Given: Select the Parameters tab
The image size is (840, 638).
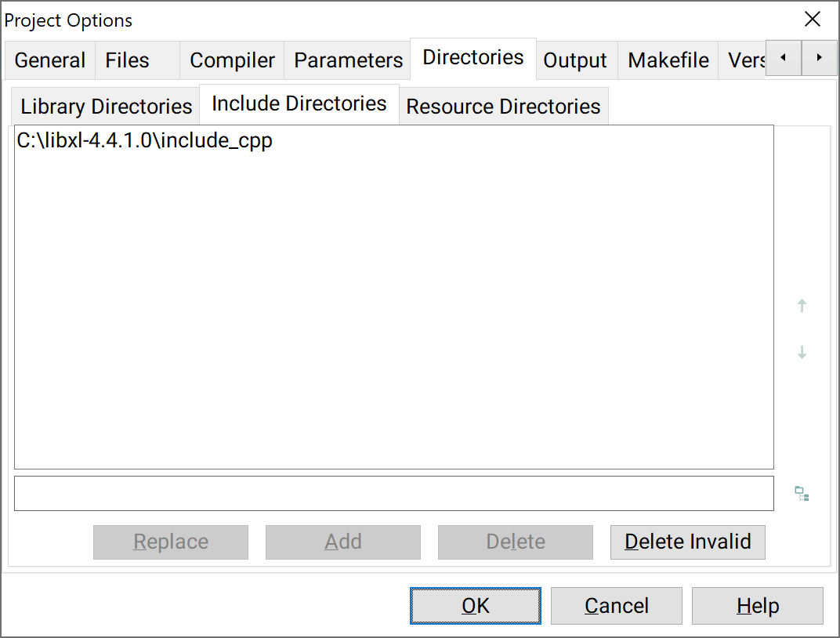Looking at the screenshot, I should coord(348,60).
